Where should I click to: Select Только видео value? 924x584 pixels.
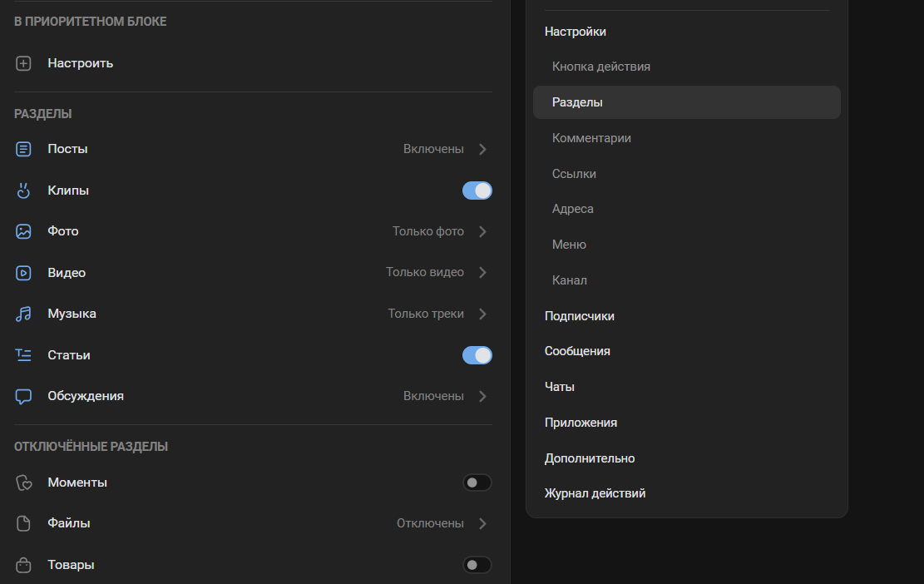click(x=425, y=272)
